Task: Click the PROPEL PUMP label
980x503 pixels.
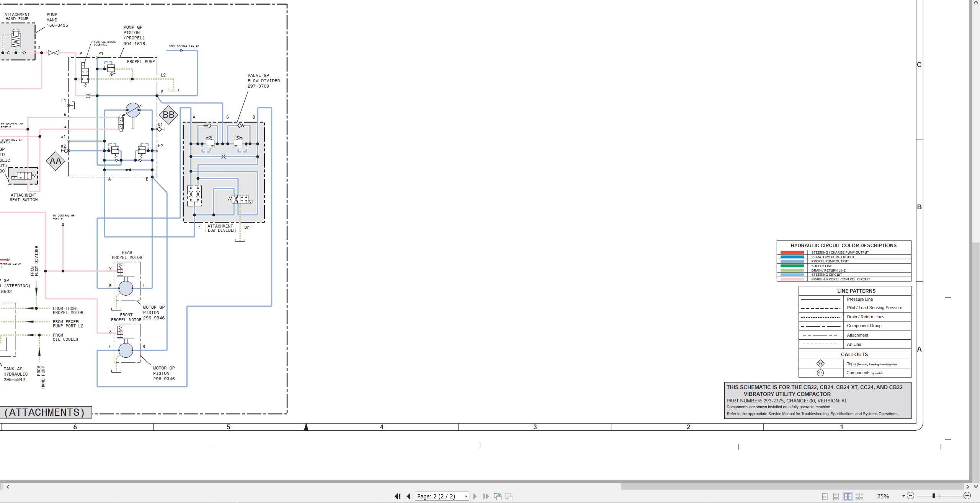Action: coord(141,62)
